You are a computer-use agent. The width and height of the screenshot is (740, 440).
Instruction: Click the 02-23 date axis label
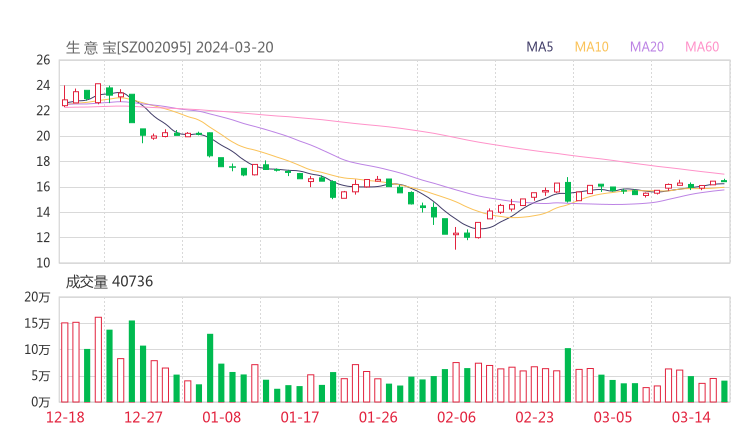[x=535, y=417]
